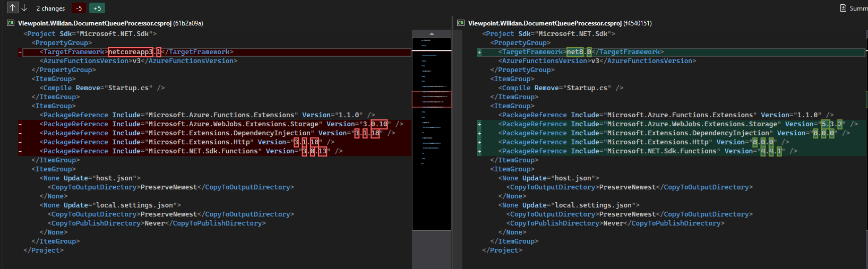This screenshot has height=269, width=868.
Task: Click the C# project icon of file 61b2a09a
Action: coord(11,23)
